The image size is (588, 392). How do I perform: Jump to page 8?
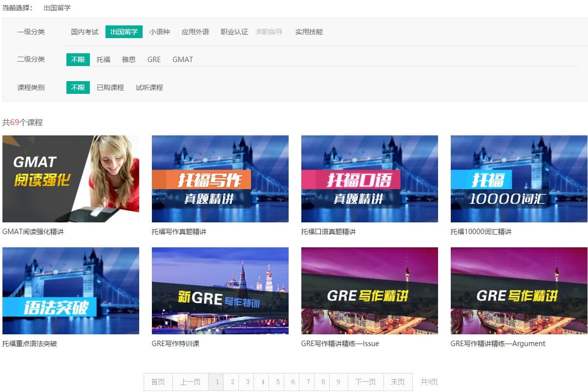(x=323, y=382)
